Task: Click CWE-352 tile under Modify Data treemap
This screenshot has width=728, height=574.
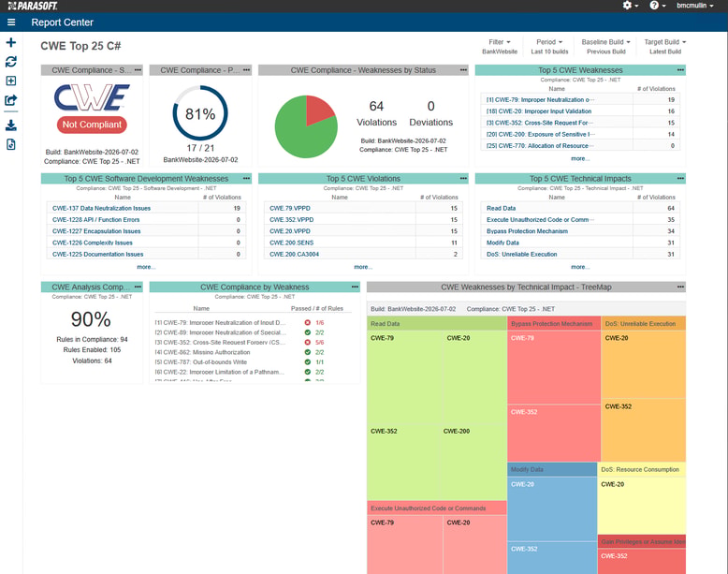Action: 552,558
